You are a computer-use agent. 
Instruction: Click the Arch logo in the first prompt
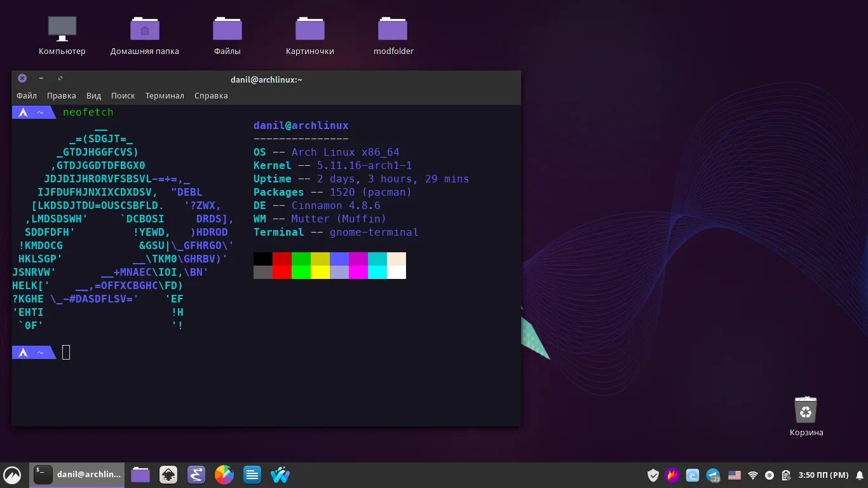pos(24,112)
